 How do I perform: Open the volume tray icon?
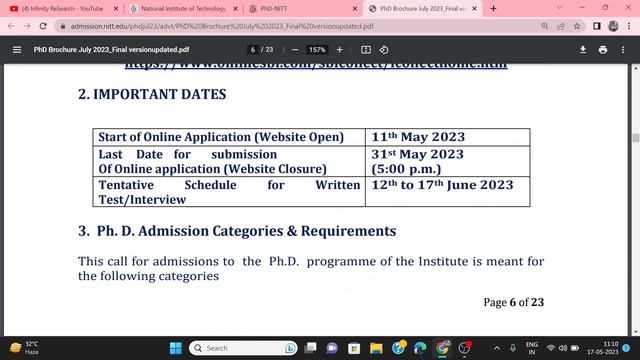563,348
